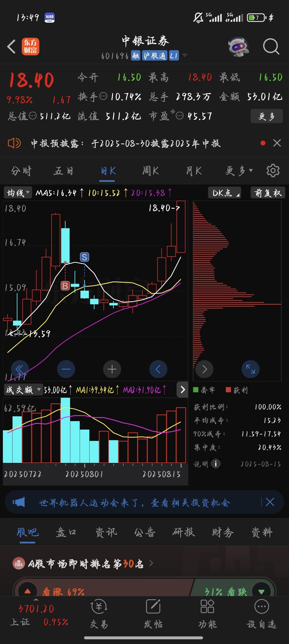This screenshot has height=644, width=289.
Task: Tap 换手 info circle icon
Action: pos(103,96)
